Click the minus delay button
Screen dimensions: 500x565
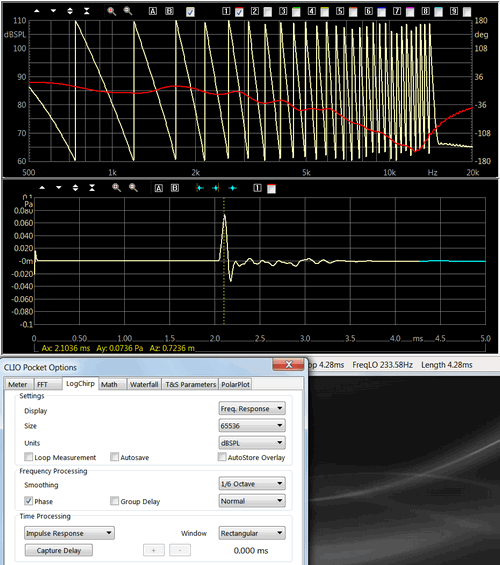click(x=180, y=550)
